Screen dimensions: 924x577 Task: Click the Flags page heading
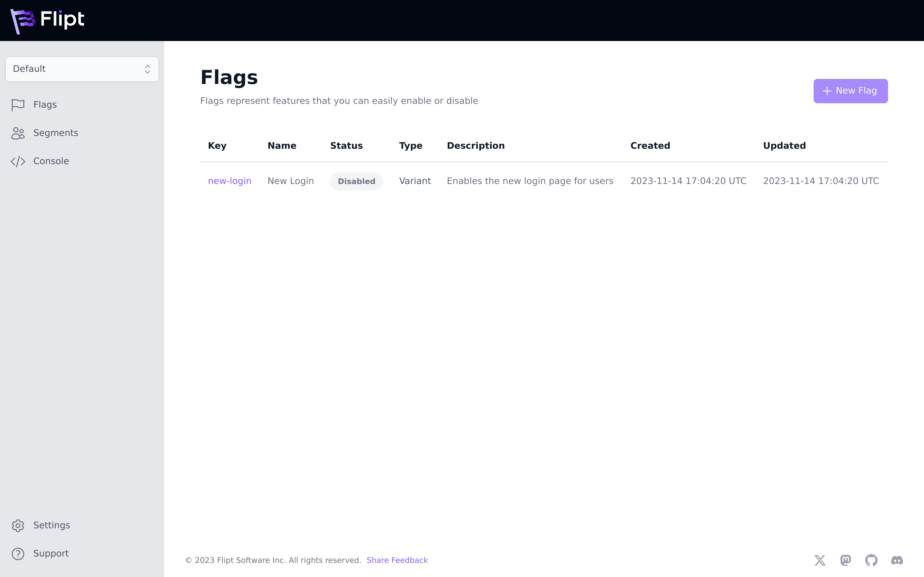[229, 77]
